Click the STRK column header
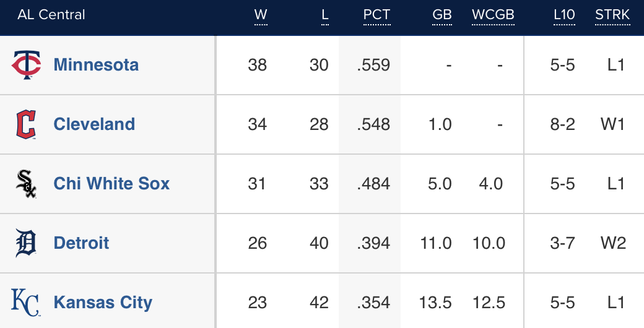644x328 pixels. tap(612, 15)
